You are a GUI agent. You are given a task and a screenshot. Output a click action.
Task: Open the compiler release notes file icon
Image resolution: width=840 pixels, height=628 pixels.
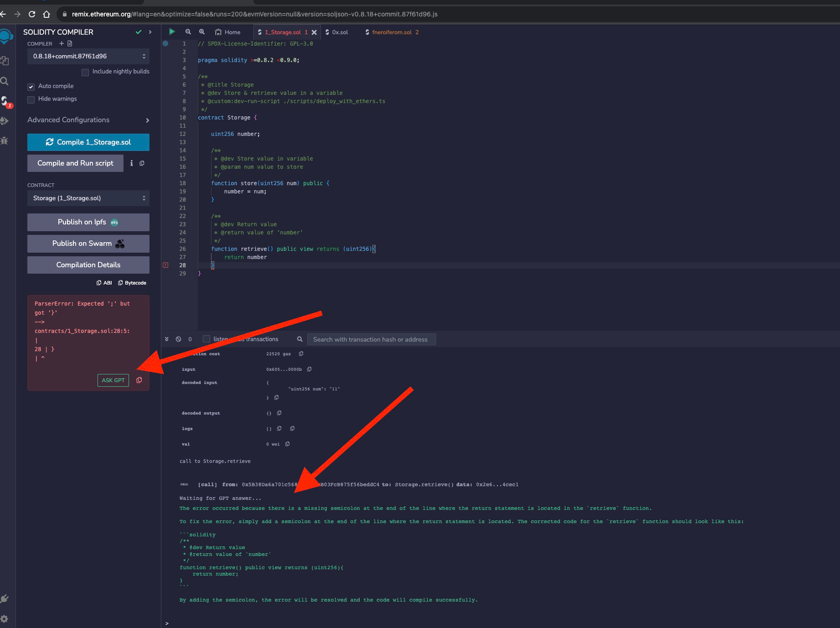[70, 43]
